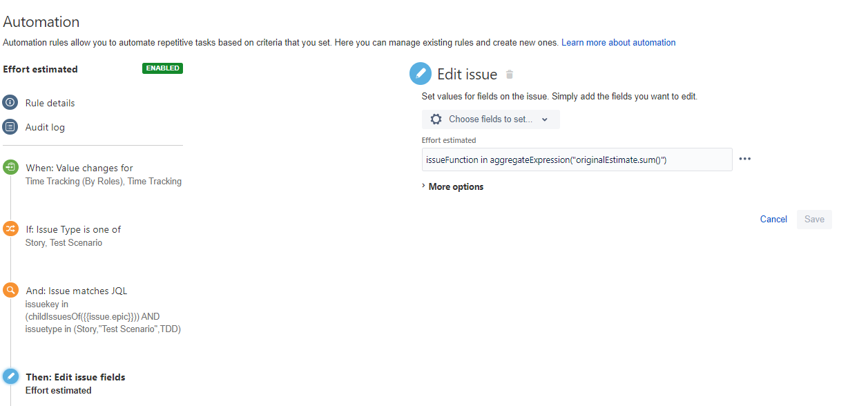Open the Audit log menu item

click(x=45, y=127)
